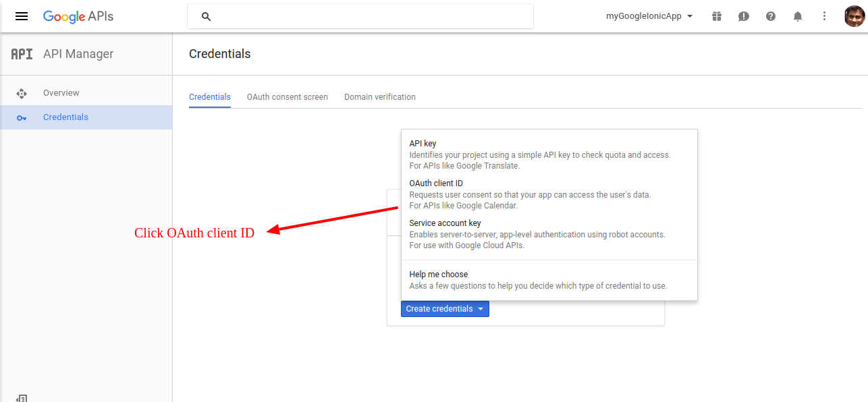Click the API Manager icon
Screen dimensions: 868x402
click(22, 54)
